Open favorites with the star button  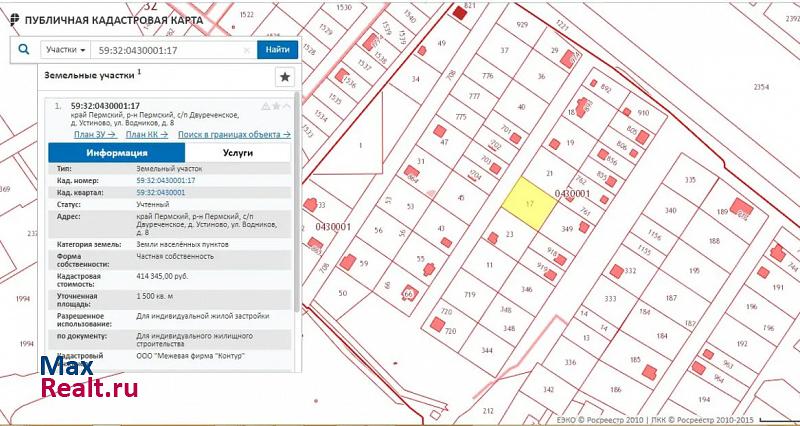[x=285, y=76]
